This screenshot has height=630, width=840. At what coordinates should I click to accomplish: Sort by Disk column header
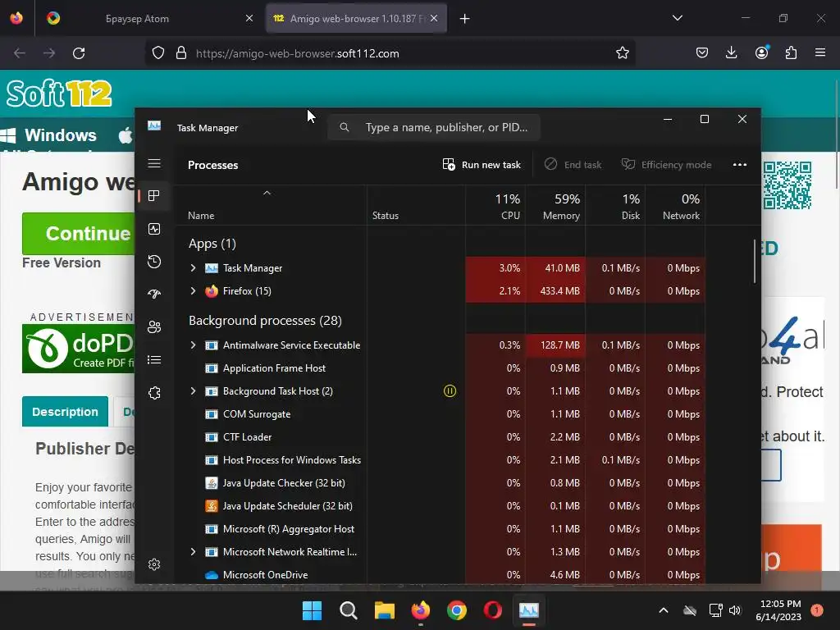pos(615,207)
